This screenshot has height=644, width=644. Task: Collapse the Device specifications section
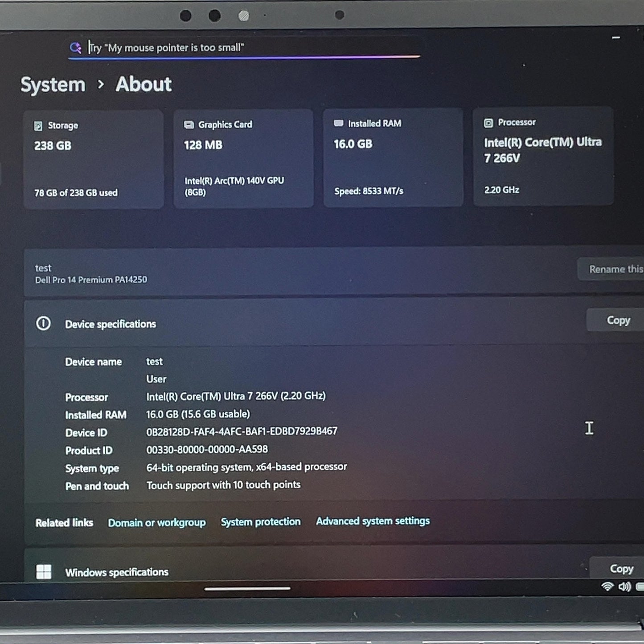tap(334, 323)
